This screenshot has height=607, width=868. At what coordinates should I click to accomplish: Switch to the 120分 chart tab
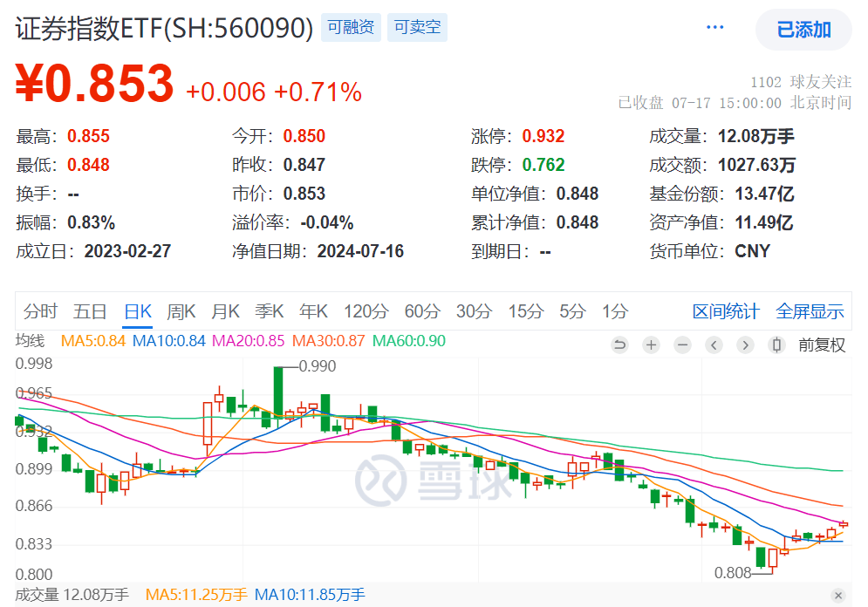click(x=366, y=311)
